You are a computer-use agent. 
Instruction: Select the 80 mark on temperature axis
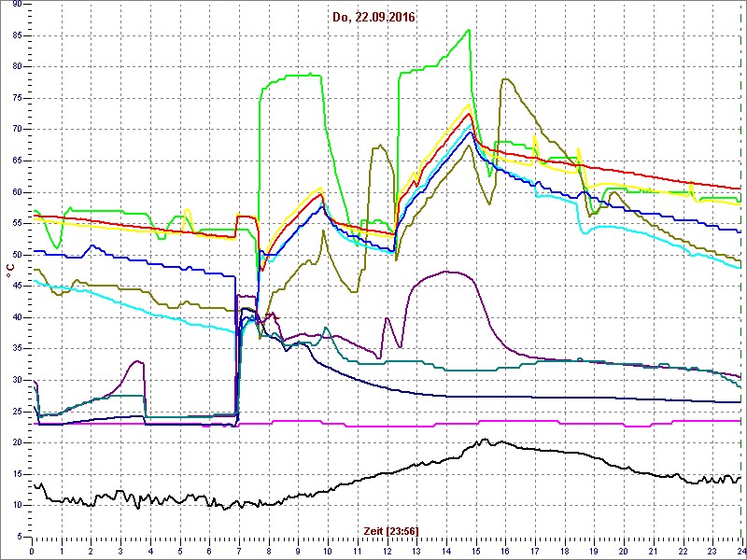coord(17,66)
